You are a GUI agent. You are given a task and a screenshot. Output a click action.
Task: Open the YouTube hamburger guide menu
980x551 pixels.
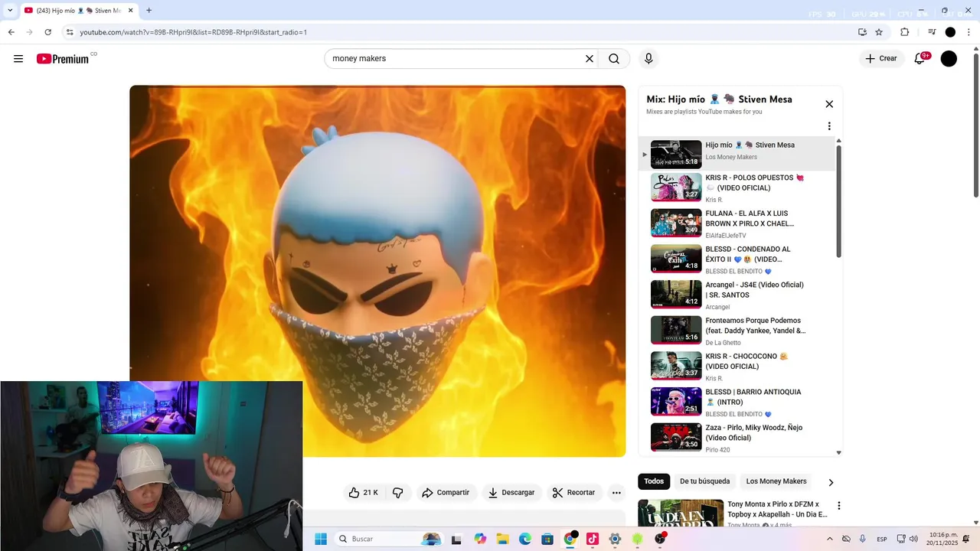18,59
